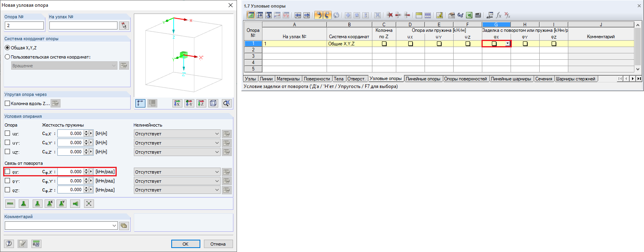Check the φZ rotational restraint box in dialog
The image size is (644, 252).
coord(8,190)
